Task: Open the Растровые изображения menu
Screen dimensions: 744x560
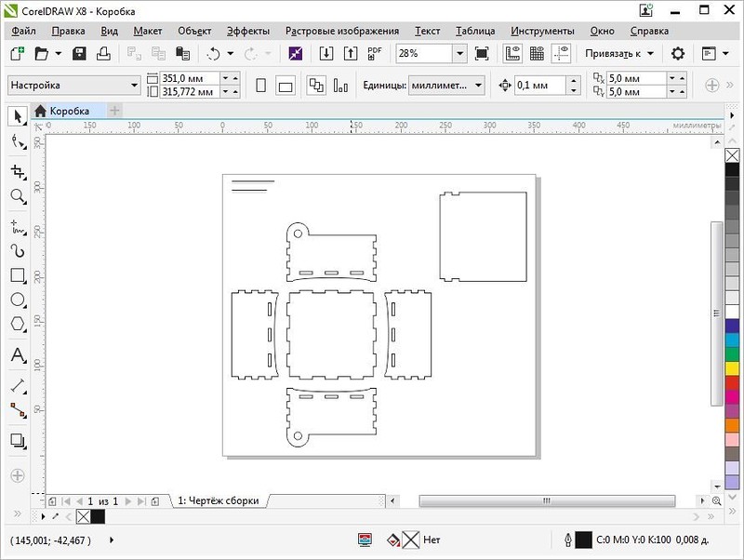Action: pos(342,31)
